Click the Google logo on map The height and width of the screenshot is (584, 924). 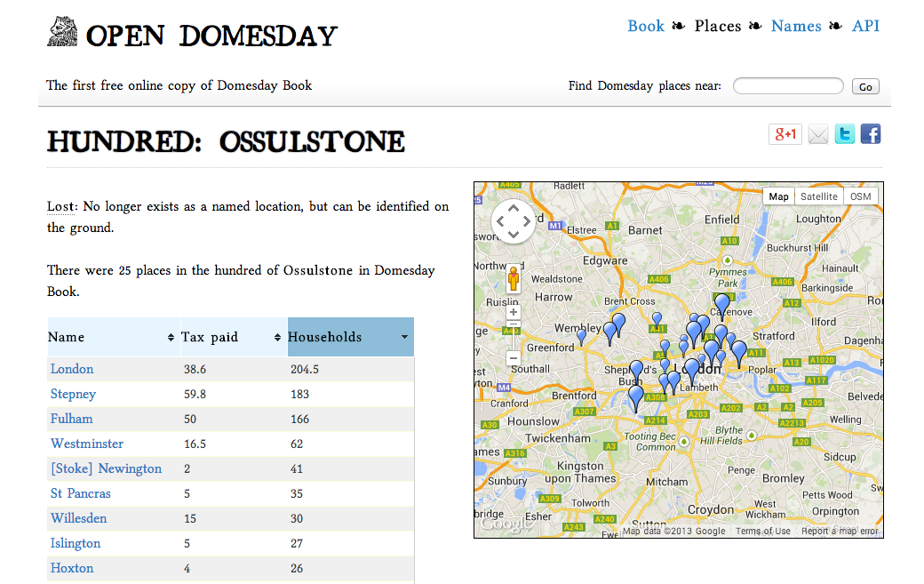pyautogui.click(x=506, y=524)
